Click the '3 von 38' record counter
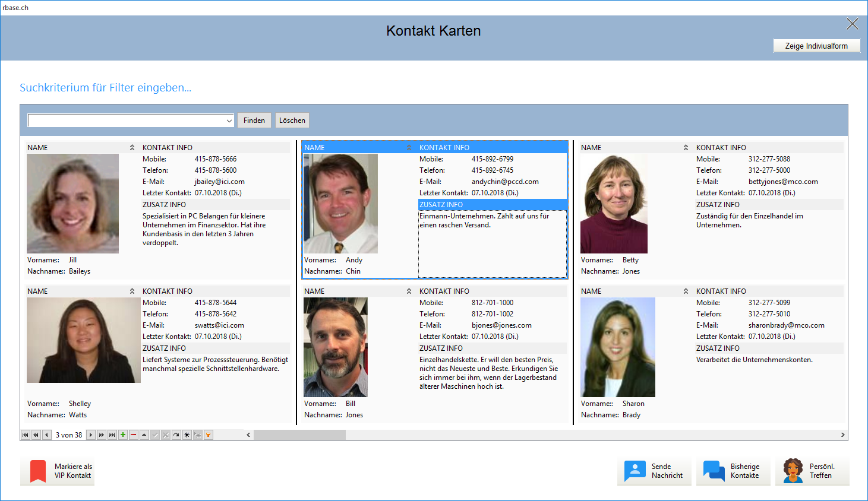868x501 pixels. pos(69,435)
